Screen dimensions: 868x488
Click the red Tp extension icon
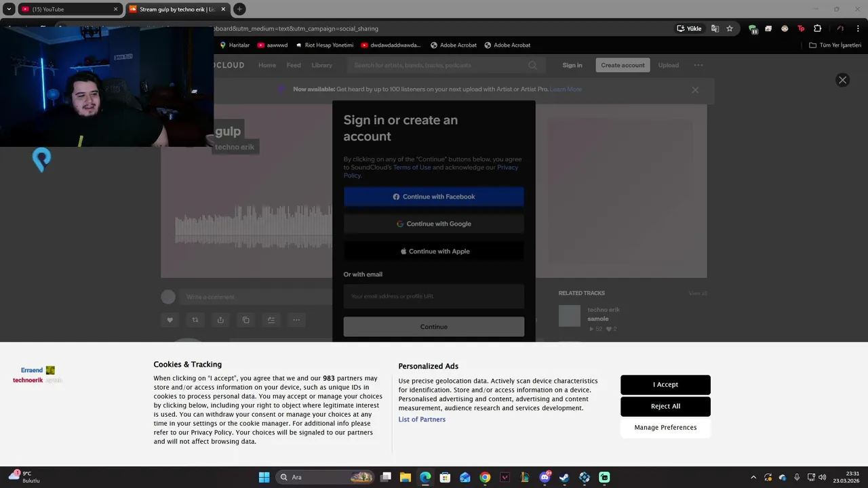click(x=801, y=28)
